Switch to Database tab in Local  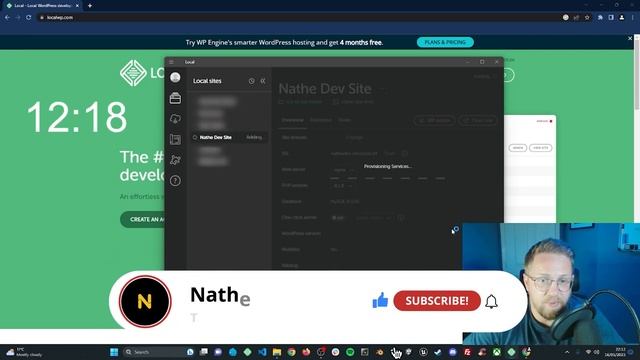click(321, 120)
